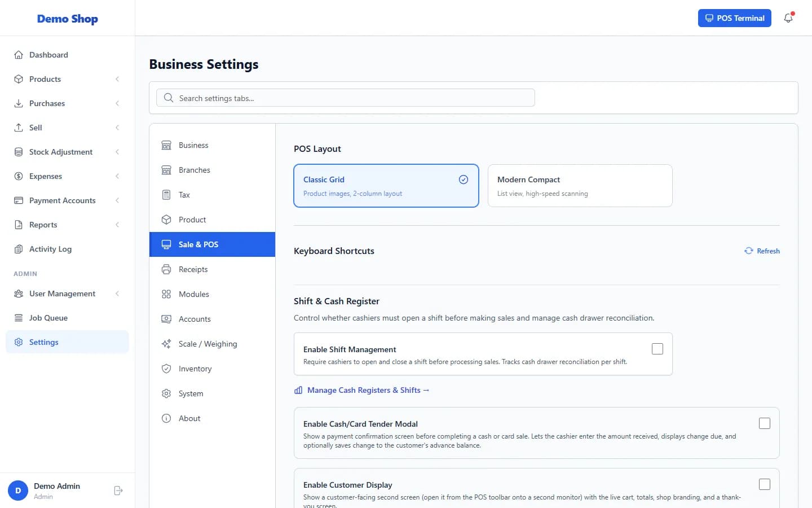
Task: Open the POS Terminal button
Action: click(x=734, y=18)
